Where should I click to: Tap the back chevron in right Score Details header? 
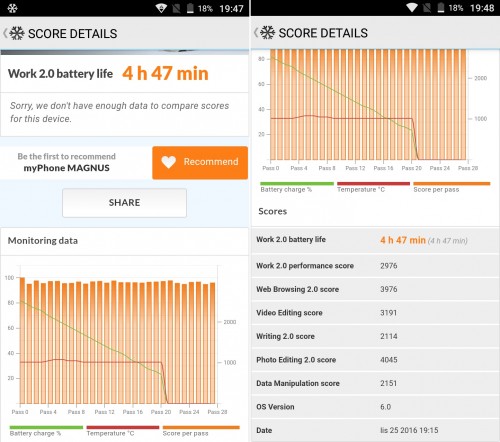point(256,33)
